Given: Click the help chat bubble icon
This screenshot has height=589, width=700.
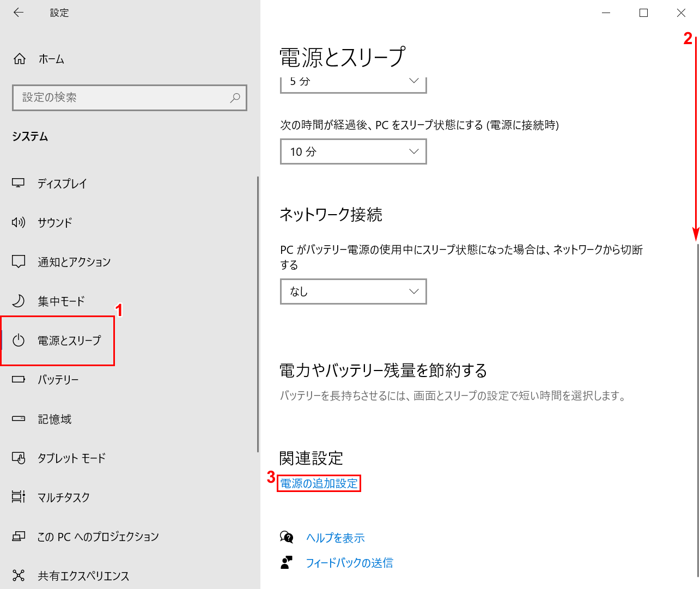Looking at the screenshot, I should pyautogui.click(x=287, y=537).
